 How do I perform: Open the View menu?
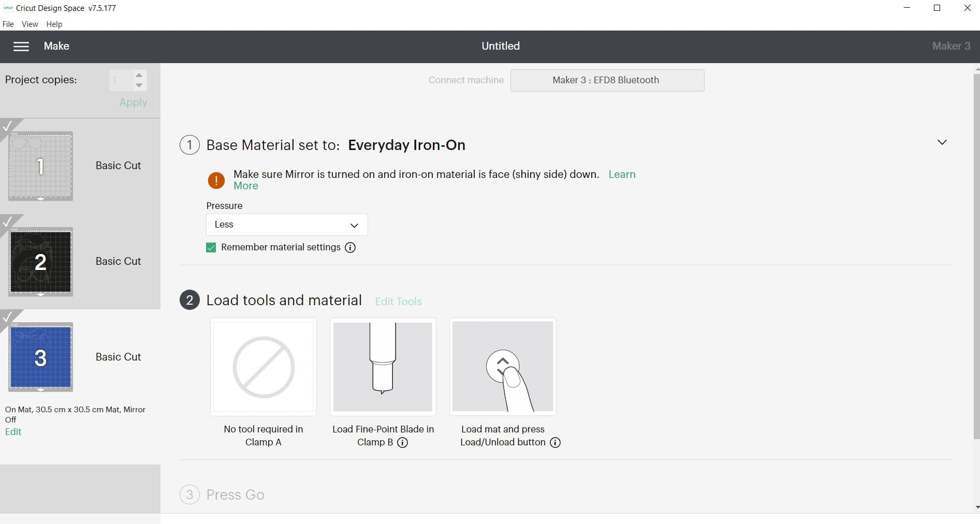coord(30,24)
